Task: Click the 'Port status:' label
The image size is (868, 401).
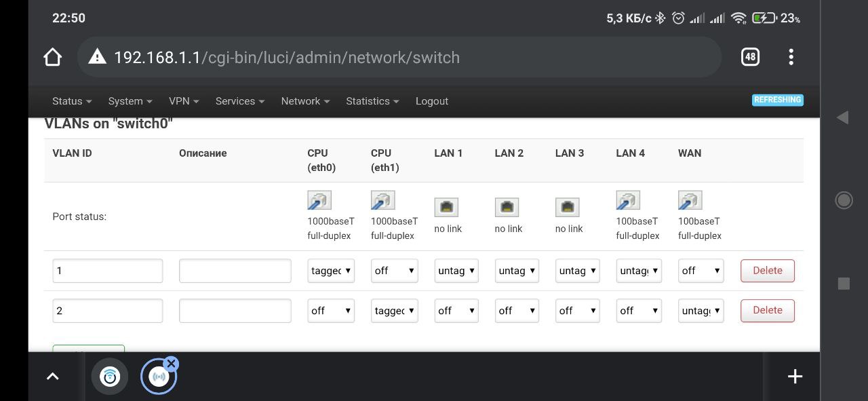Action: point(79,217)
